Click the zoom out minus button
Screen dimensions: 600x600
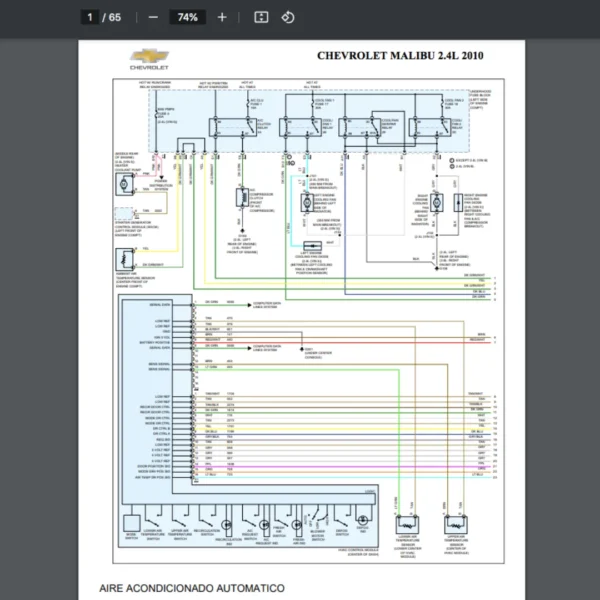coord(153,17)
